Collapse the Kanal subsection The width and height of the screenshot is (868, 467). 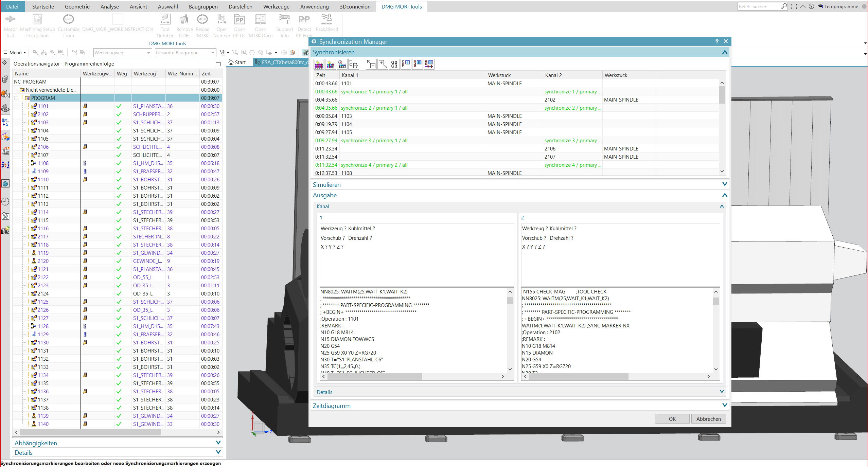[722, 206]
